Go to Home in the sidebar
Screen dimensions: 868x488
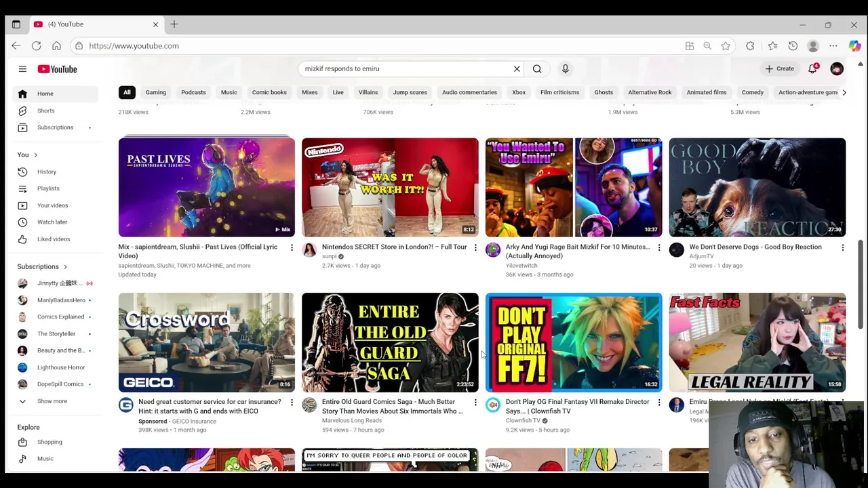pyautogui.click(x=54, y=94)
